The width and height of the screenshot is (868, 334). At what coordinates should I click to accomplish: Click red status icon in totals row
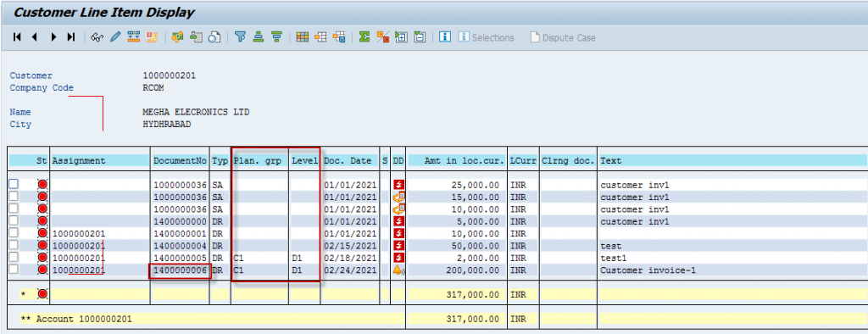42,294
